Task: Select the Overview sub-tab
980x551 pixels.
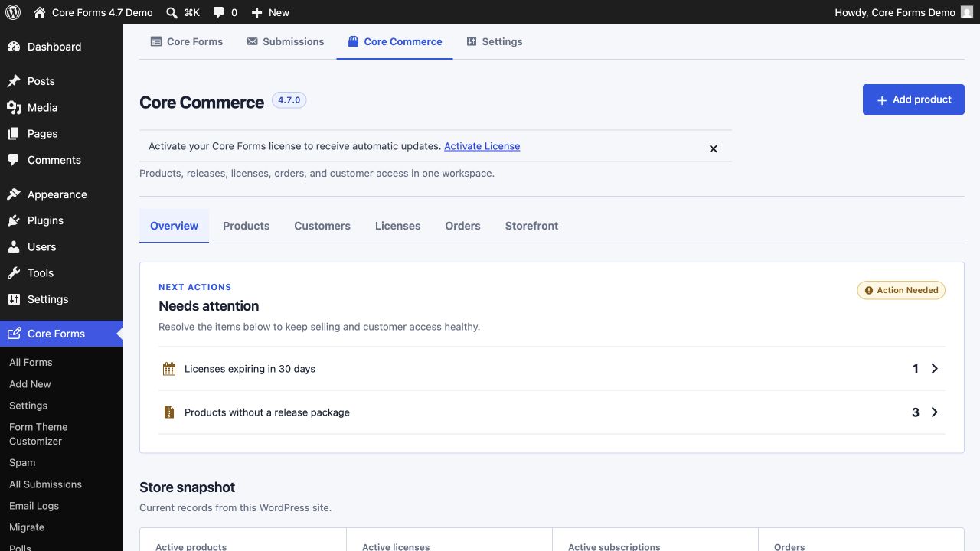Action: (174, 226)
